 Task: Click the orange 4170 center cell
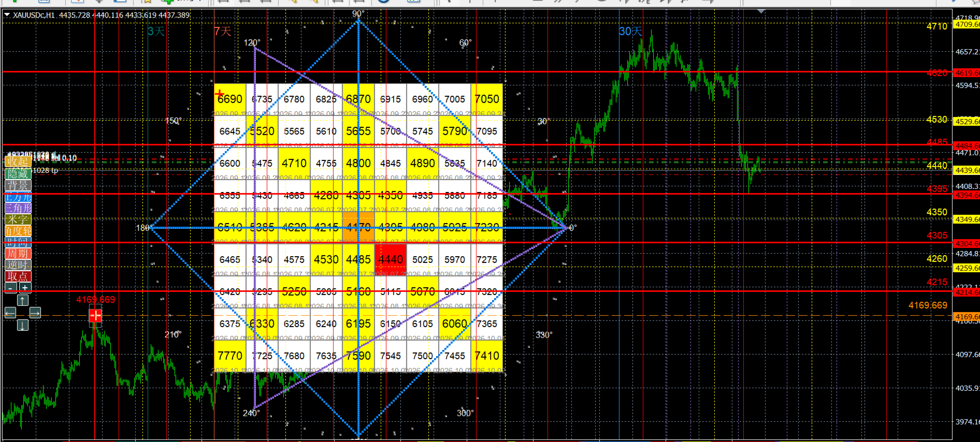click(x=358, y=227)
